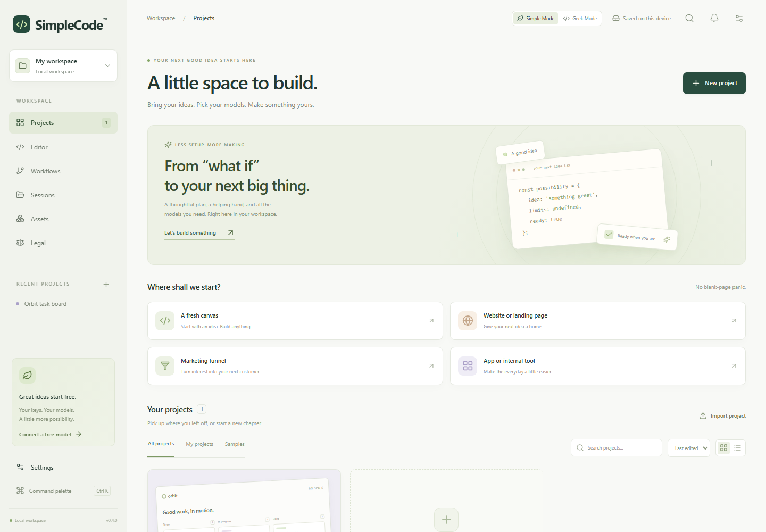Click the App or internal tool grid icon

point(468,366)
